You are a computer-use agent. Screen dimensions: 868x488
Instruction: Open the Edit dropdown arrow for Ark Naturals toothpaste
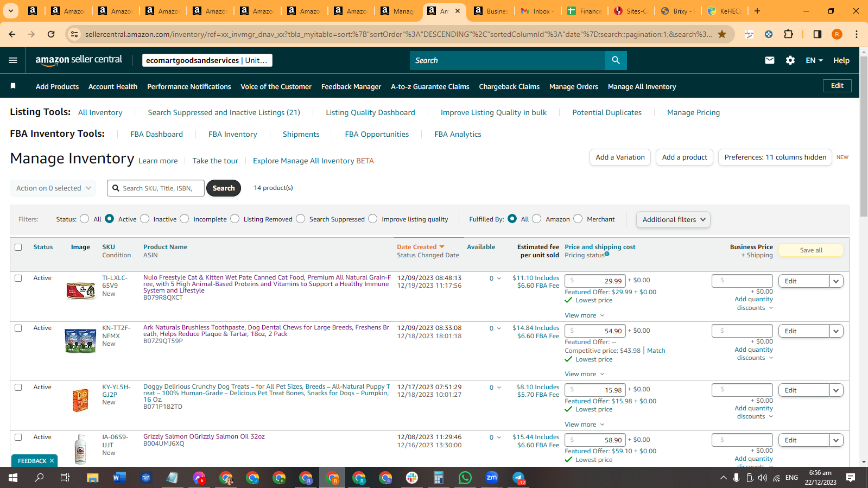point(837,331)
